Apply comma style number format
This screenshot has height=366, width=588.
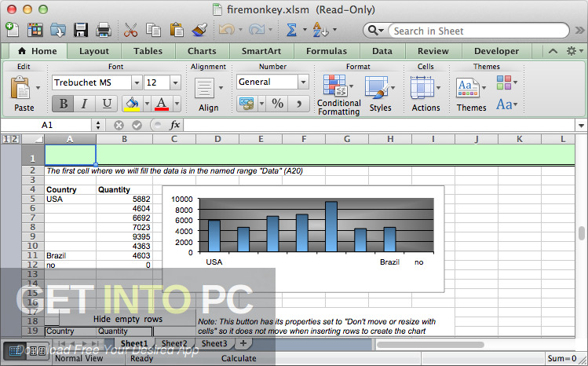tap(299, 104)
